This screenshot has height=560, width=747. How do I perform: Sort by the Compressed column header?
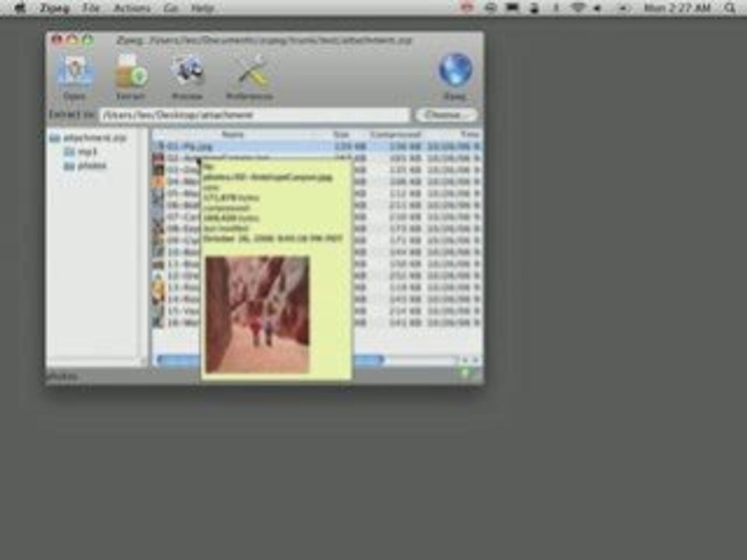click(395, 135)
